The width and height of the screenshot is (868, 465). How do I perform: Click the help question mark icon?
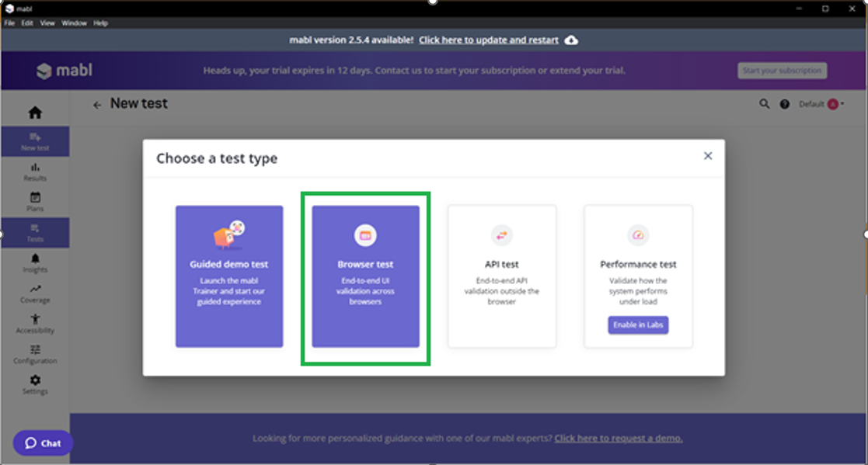coord(785,104)
